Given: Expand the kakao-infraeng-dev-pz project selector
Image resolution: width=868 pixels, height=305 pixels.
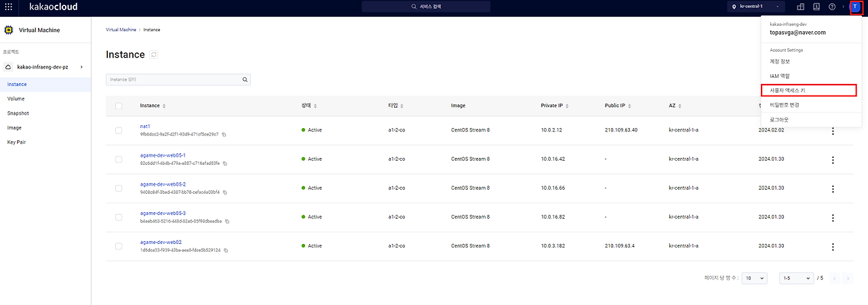Looking at the screenshot, I should [45, 67].
